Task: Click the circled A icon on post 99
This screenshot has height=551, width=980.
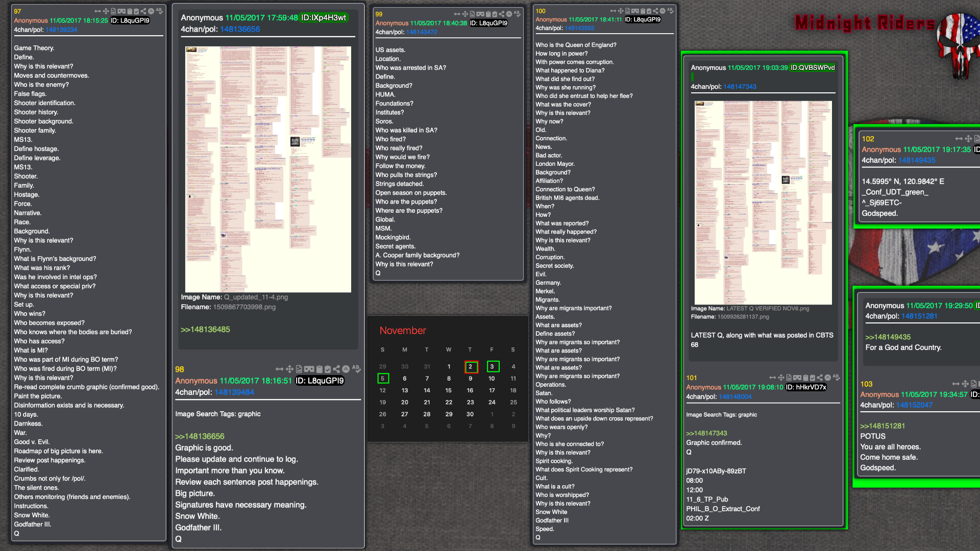Action: point(509,14)
